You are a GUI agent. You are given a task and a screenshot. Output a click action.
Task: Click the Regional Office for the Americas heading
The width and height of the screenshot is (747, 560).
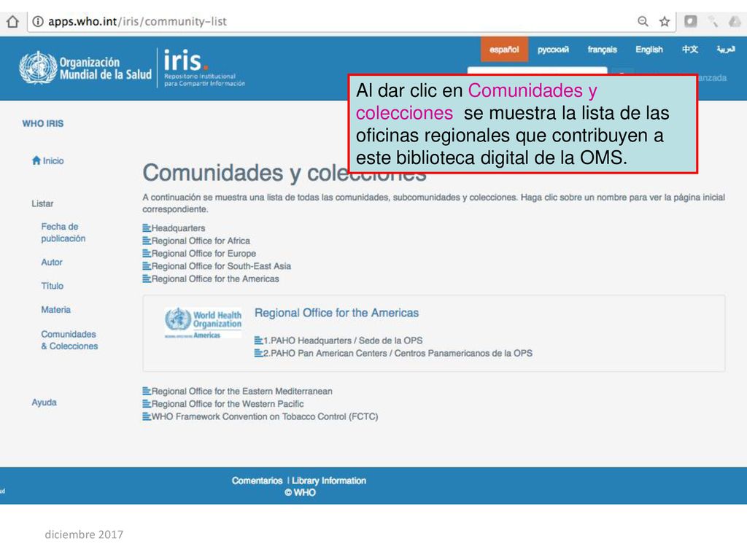click(337, 313)
